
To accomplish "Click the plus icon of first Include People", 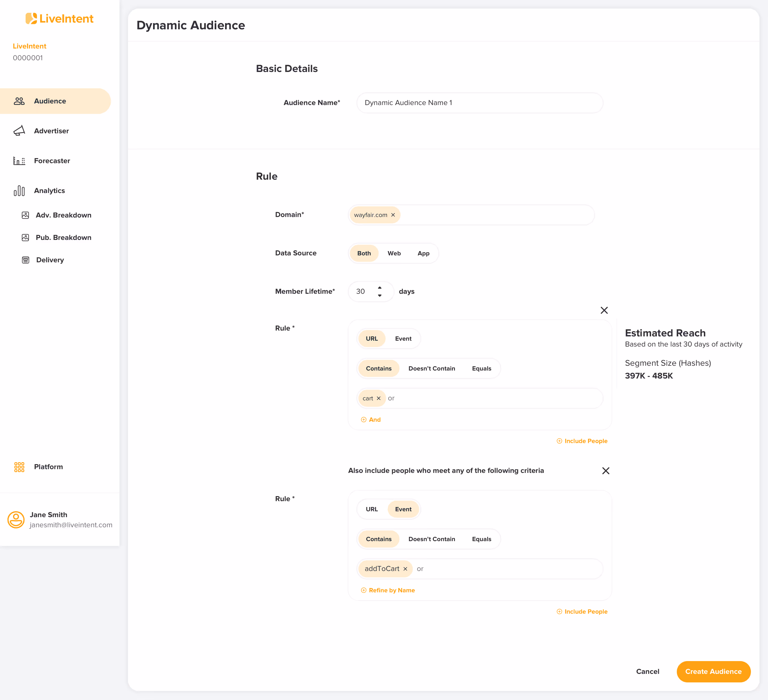I will click(559, 441).
